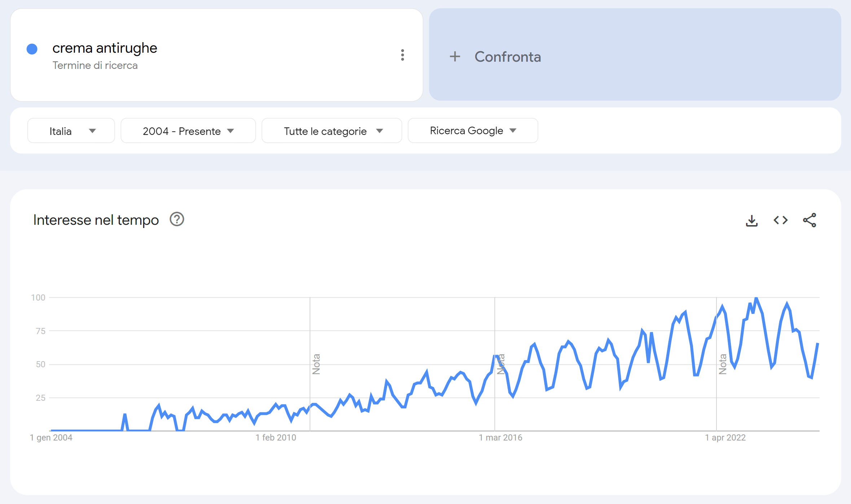Download the chart data as CSV

coord(752,220)
